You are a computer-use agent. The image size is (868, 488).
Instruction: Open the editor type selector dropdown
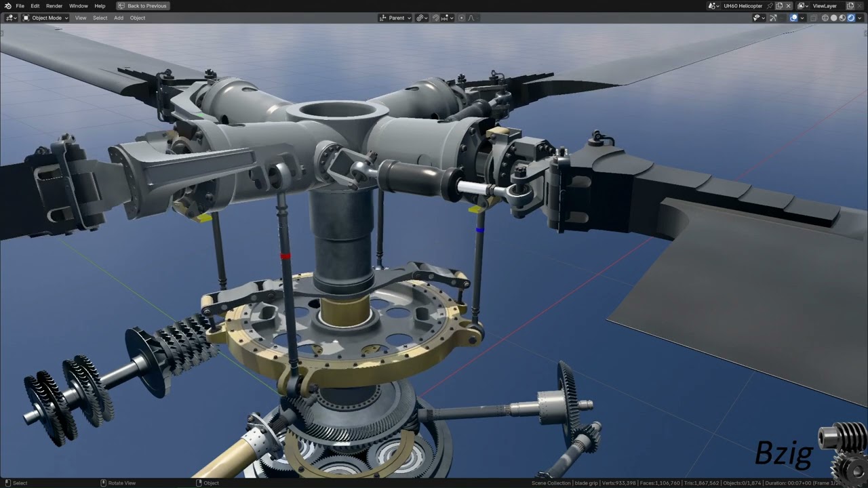click(x=11, y=18)
